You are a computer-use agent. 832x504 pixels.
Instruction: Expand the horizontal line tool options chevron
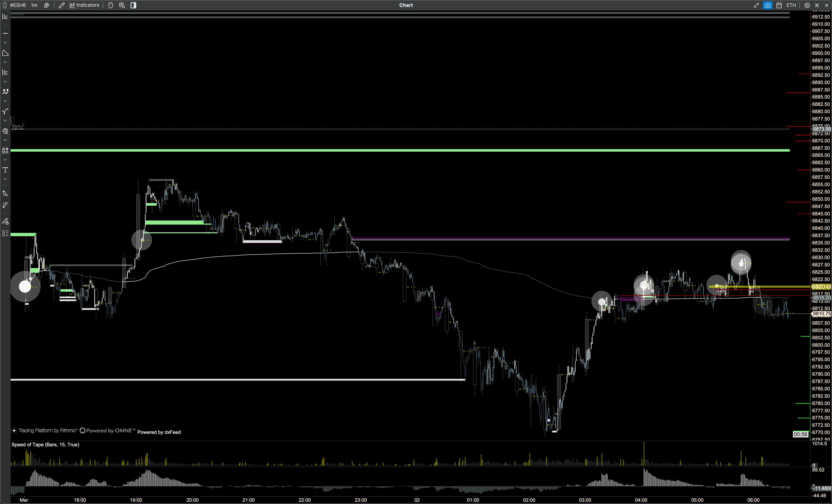(x=5, y=42)
